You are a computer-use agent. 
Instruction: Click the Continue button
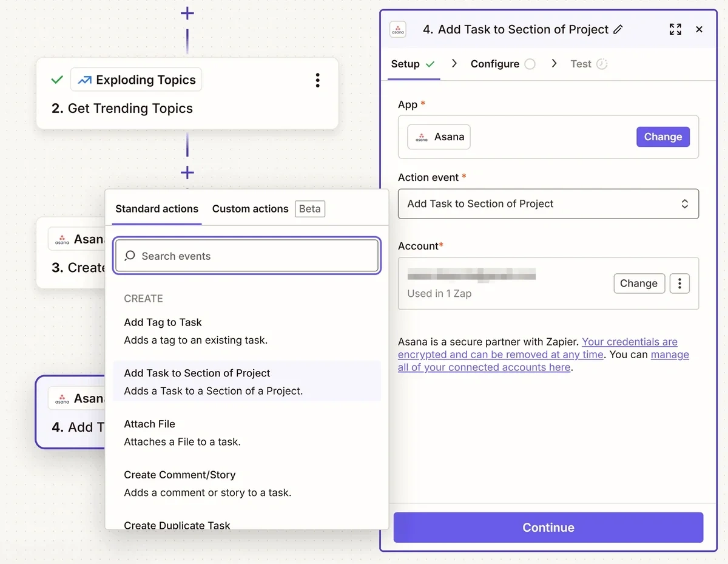(x=548, y=528)
